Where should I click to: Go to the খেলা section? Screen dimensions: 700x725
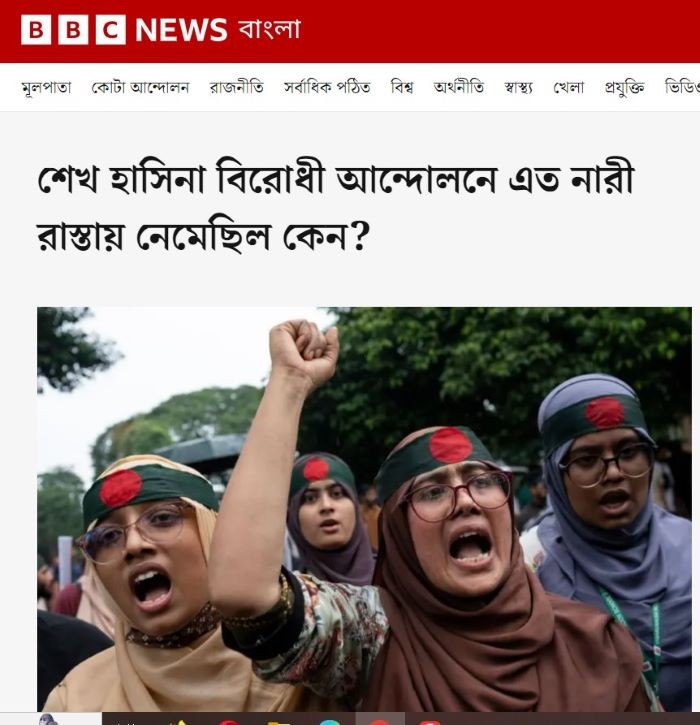click(569, 87)
